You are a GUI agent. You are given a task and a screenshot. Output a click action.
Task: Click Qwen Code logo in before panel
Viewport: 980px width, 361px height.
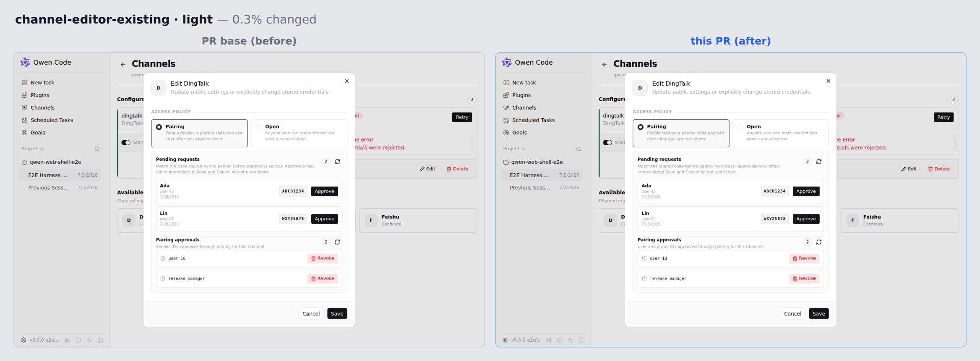point(25,63)
